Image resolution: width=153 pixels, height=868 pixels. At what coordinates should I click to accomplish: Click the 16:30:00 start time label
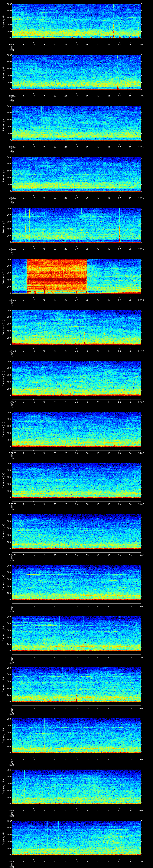click(x=12, y=861)
